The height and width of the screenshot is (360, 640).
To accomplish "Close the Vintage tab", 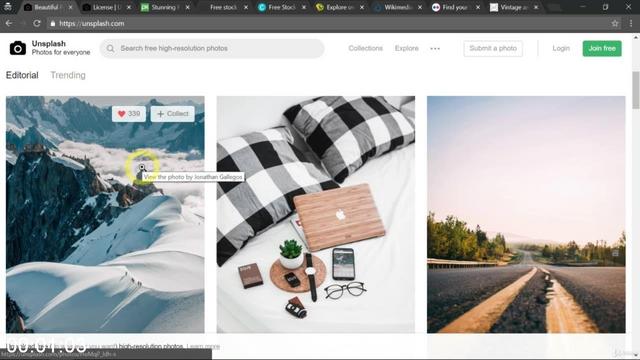I will (536, 7).
